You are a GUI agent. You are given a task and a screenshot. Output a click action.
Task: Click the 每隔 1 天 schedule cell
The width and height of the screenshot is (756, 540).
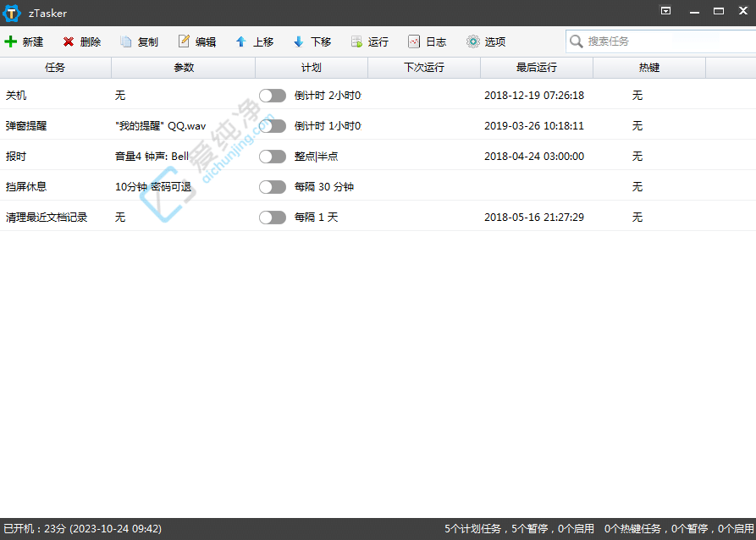pyautogui.click(x=317, y=218)
